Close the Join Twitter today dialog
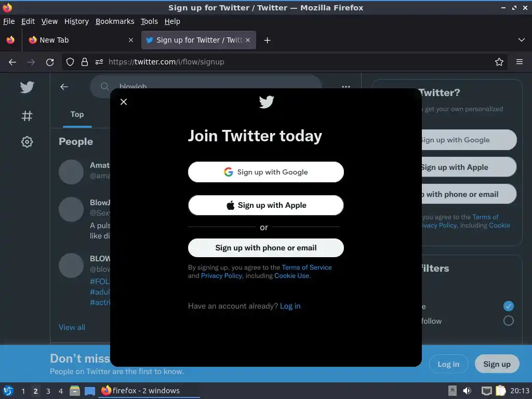 pos(124,102)
